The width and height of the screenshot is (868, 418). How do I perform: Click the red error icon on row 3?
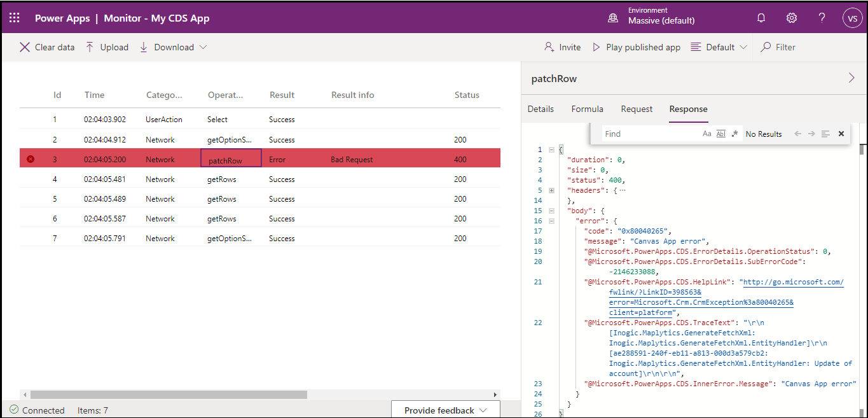click(30, 159)
